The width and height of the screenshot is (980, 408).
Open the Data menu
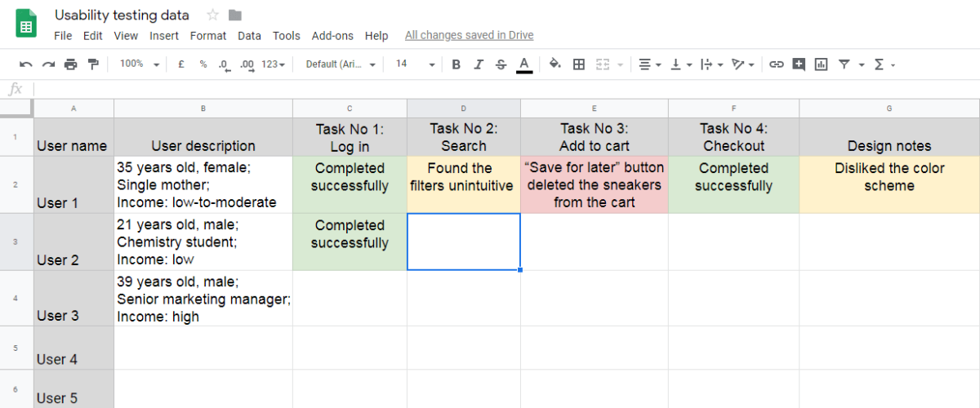coord(249,36)
